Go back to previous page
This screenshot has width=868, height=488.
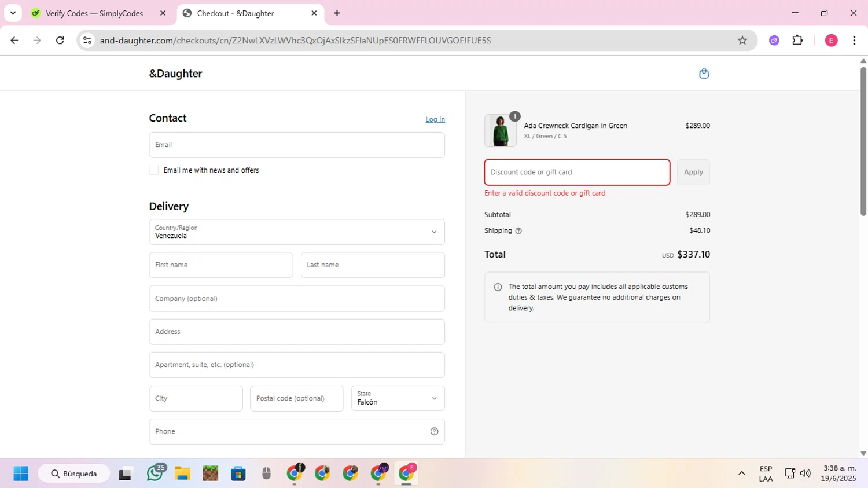[14, 40]
